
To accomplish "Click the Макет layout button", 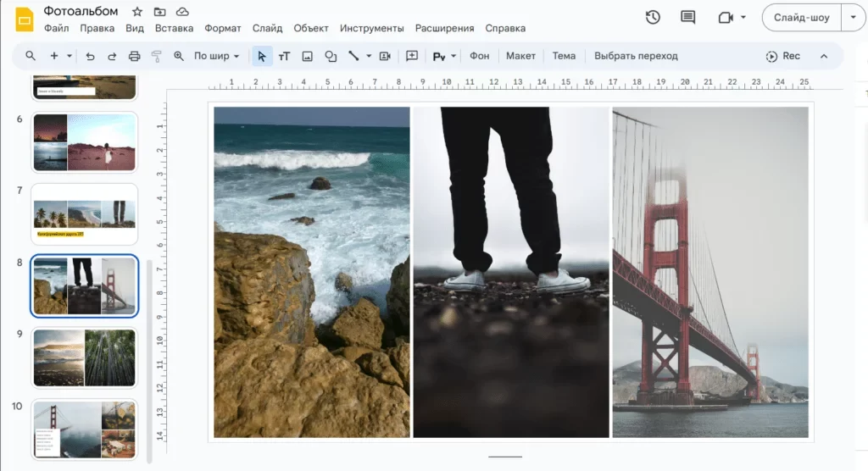I will tap(521, 56).
